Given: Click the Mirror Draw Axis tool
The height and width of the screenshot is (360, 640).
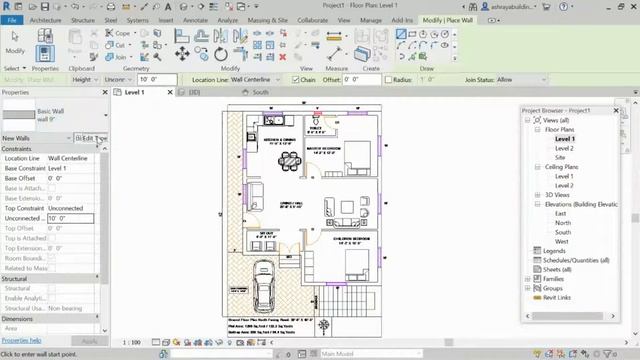Looking at the screenshot, I should click(x=240, y=36).
